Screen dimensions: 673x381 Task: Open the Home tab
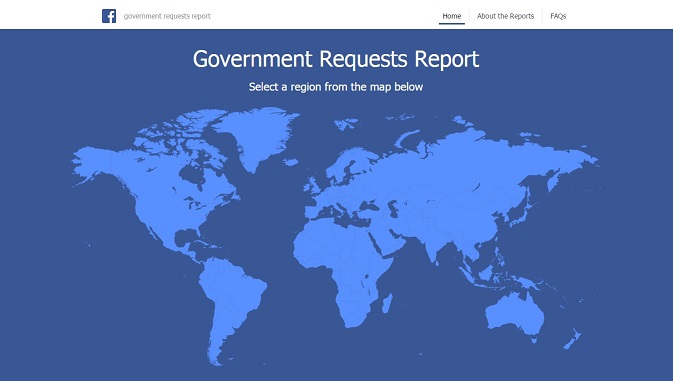click(x=452, y=16)
